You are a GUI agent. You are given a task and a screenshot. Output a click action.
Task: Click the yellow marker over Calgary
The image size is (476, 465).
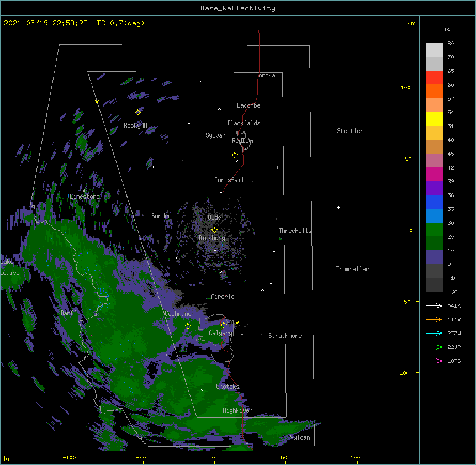tap(224, 325)
